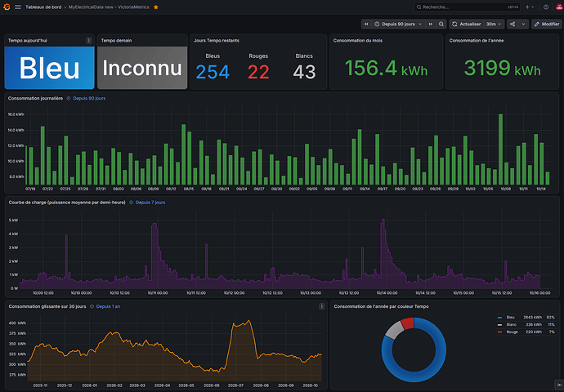Open the user avatar profile menu
Screen dimensions: 564x392
[559, 7]
